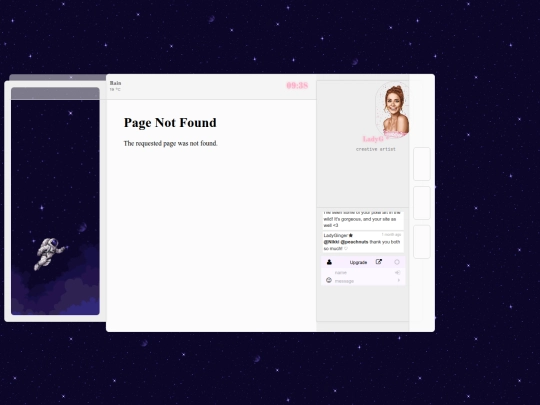Click the chat profile person icon
This screenshot has width=540, height=405.
pos(329,262)
